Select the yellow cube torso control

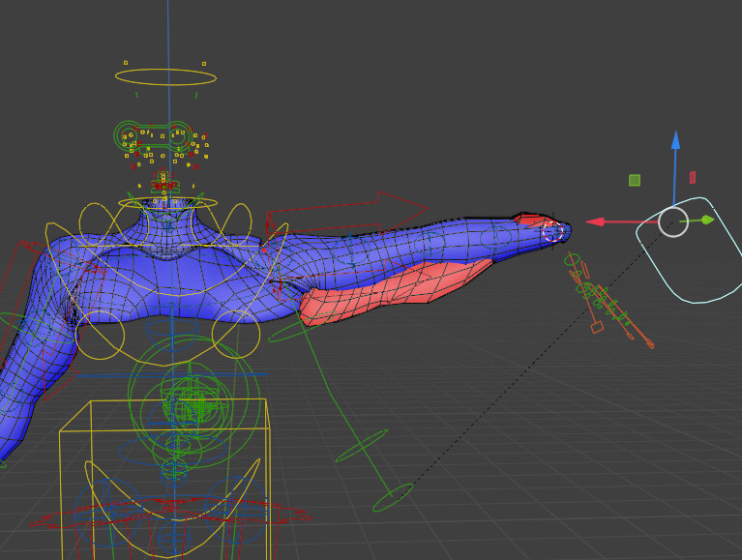tap(164, 479)
